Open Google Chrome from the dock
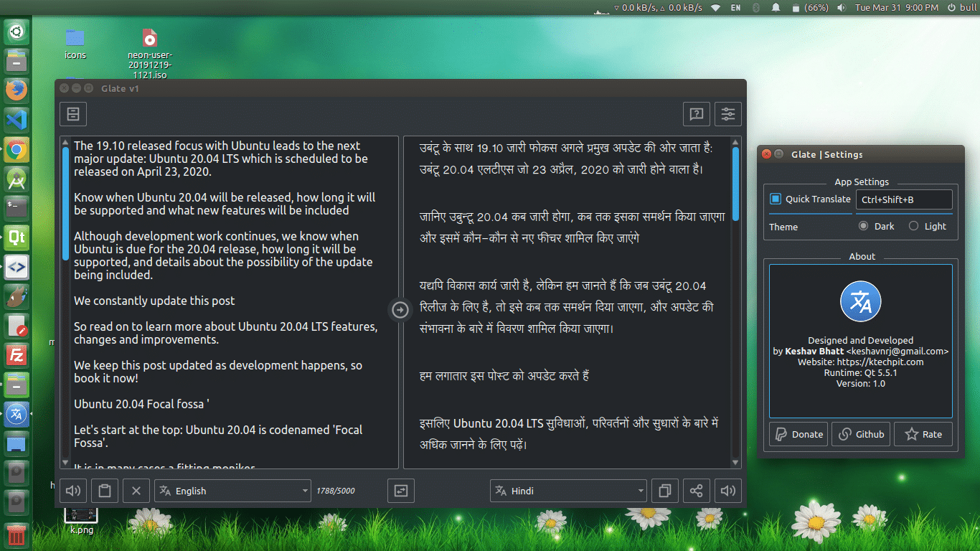 tap(17, 149)
